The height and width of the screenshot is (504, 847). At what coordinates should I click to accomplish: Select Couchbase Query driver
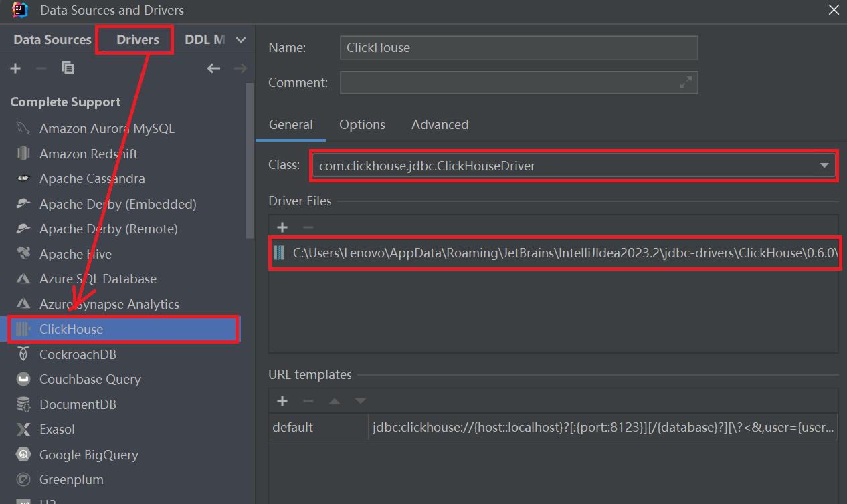[90, 379]
